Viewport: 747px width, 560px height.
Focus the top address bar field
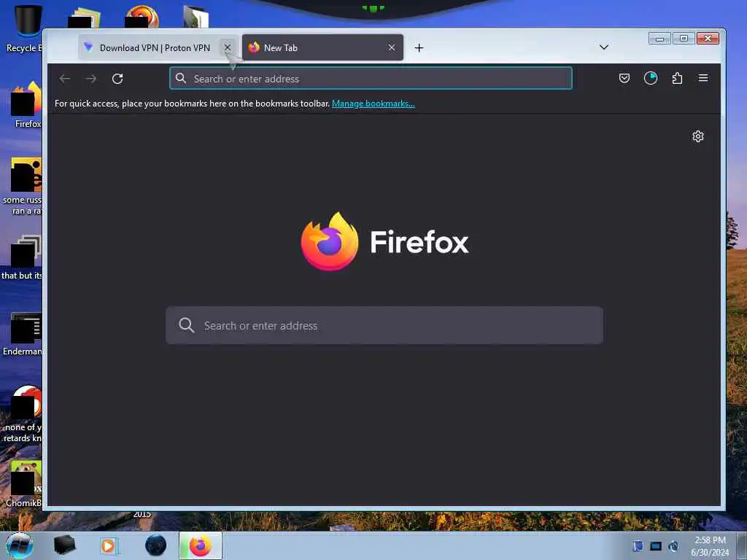[371, 79]
